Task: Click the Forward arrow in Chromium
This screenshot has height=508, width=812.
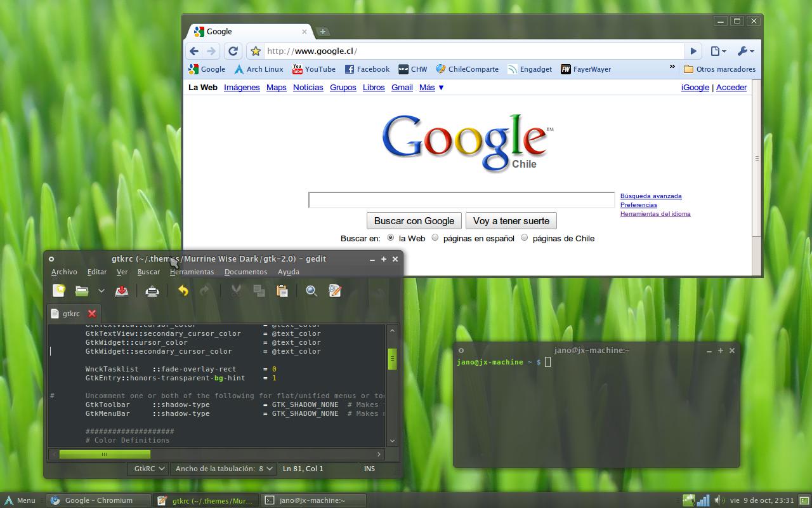Action: point(211,51)
